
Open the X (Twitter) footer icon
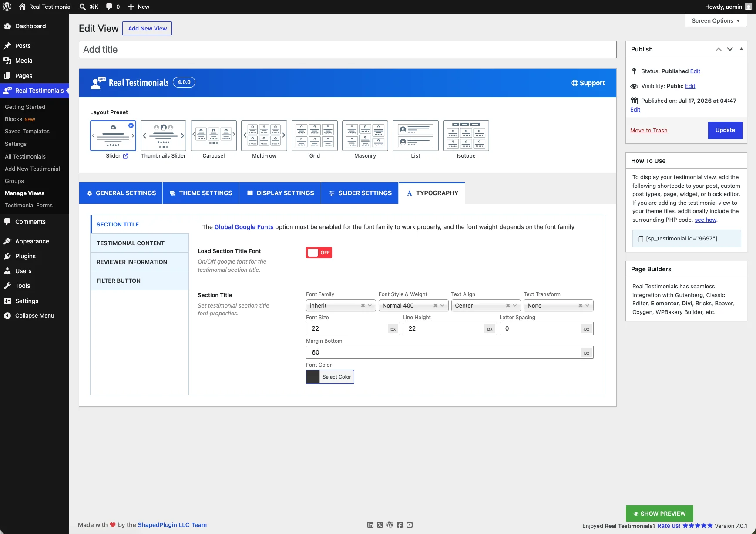[x=380, y=525]
